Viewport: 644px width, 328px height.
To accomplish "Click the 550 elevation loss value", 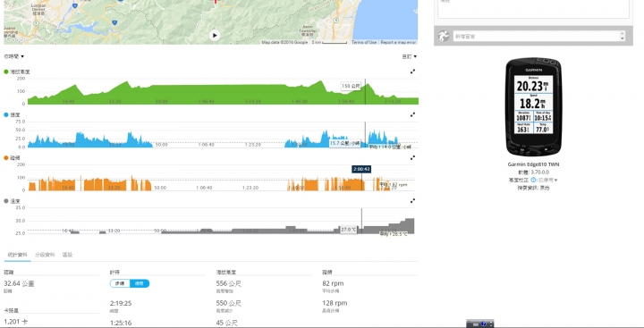I will point(228,303).
